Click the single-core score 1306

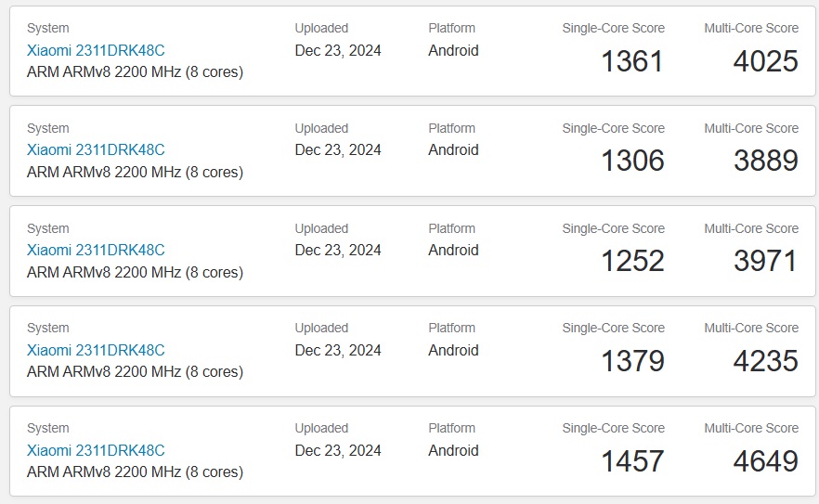(x=632, y=161)
